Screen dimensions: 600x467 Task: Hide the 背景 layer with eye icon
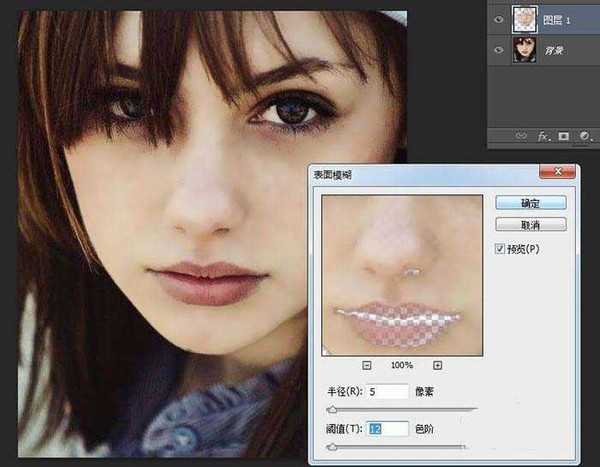tap(499, 49)
